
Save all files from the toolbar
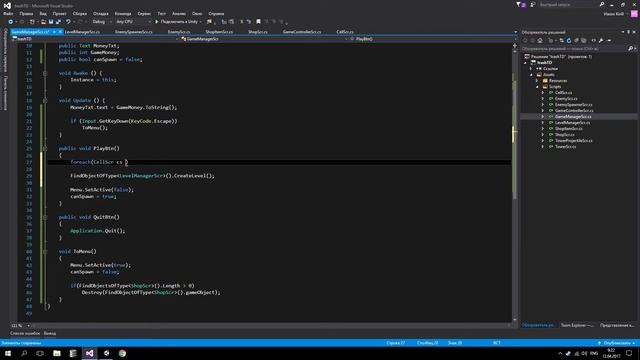pos(58,22)
